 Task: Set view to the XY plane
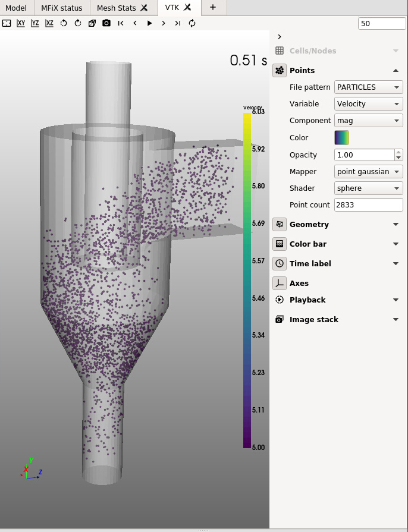click(21, 23)
